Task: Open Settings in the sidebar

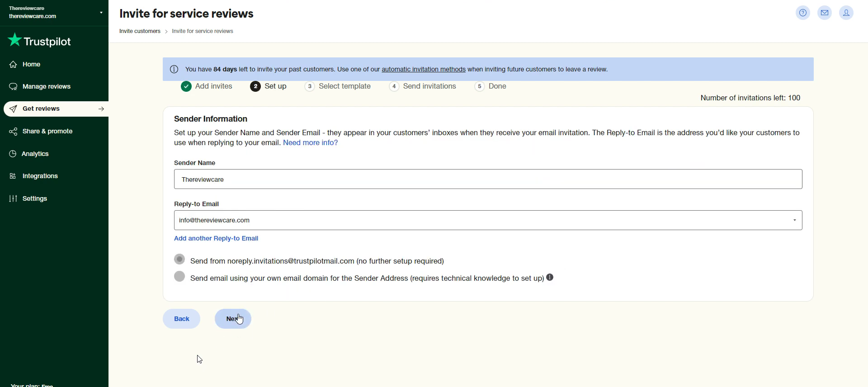Action: click(x=35, y=199)
